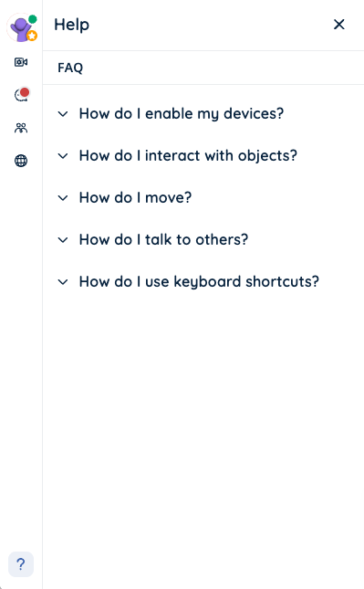364x589 pixels.
Task: Open "How do I talk to others?"
Action: click(163, 240)
